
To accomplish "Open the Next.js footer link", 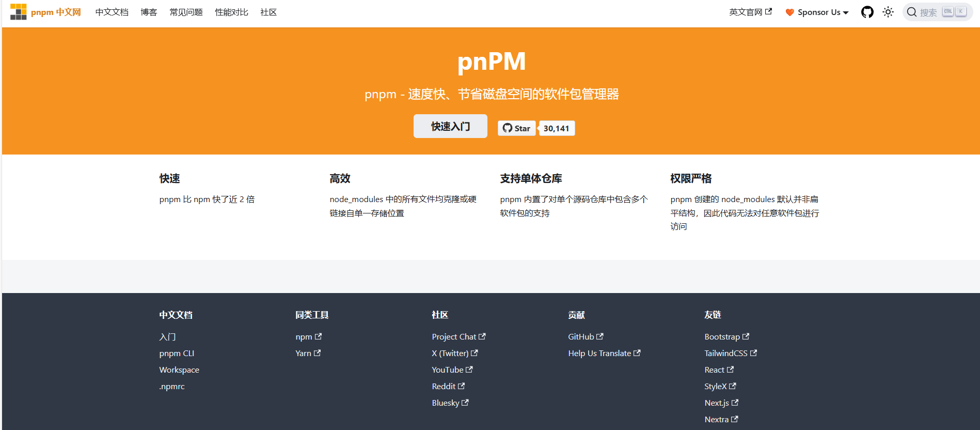I will click(x=721, y=403).
